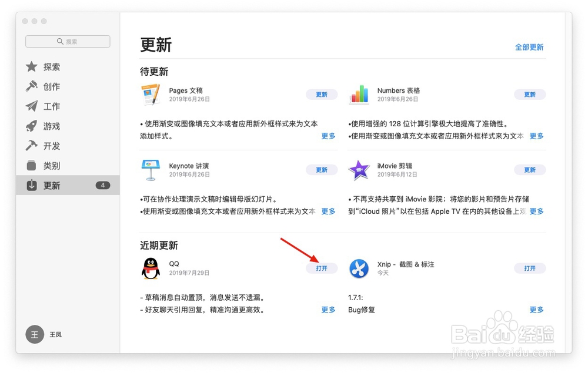Open the 探索 sidebar section
Viewport: 588px width, 373px height.
[x=68, y=66]
